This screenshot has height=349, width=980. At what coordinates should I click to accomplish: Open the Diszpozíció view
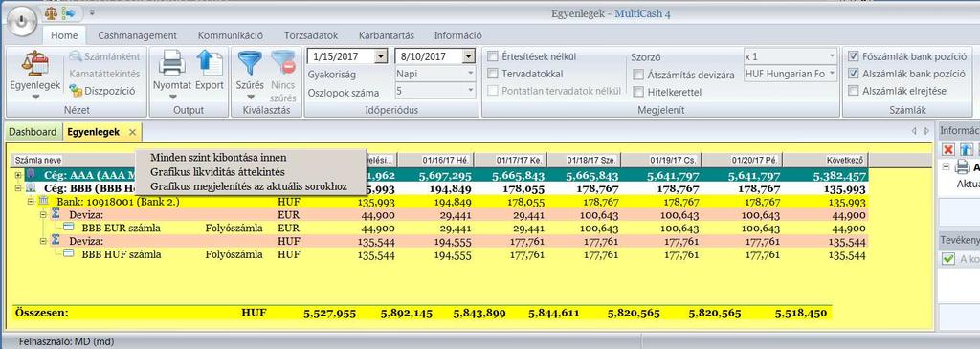point(102,91)
